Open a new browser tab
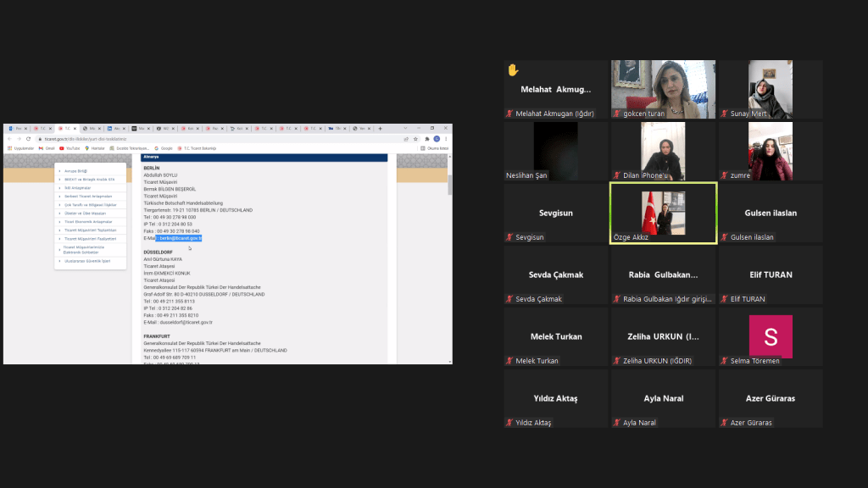Viewport: 868px width, 488px height. click(x=380, y=129)
